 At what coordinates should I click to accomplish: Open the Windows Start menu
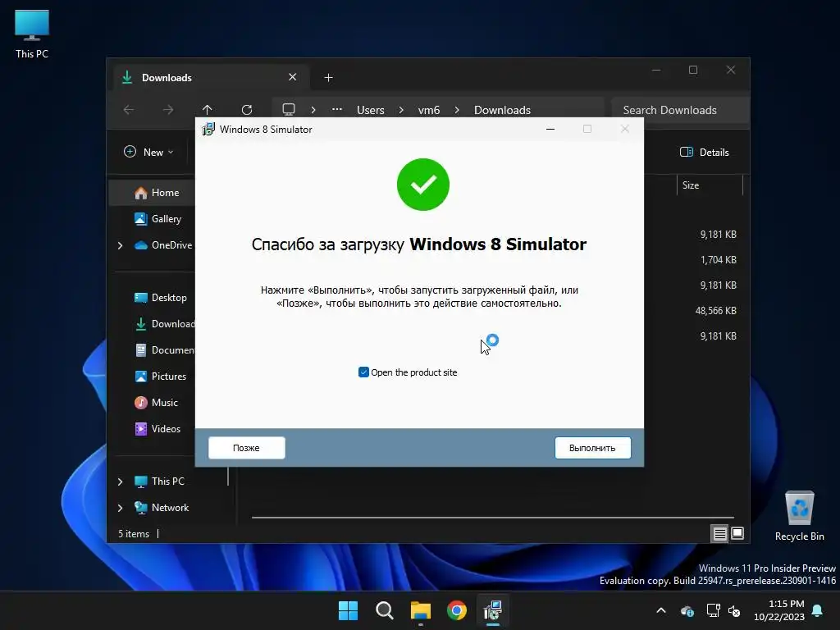pyautogui.click(x=348, y=610)
